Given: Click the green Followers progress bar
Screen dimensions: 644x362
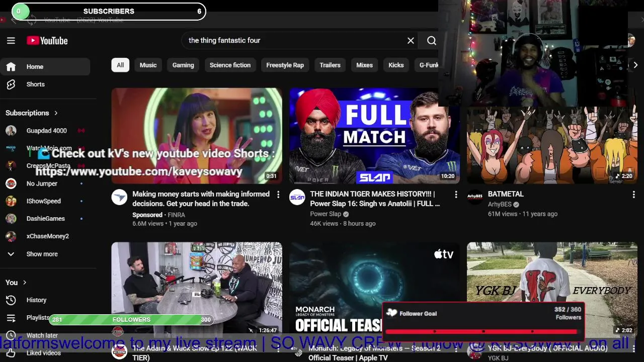Looking at the screenshot, I should 131,319.
